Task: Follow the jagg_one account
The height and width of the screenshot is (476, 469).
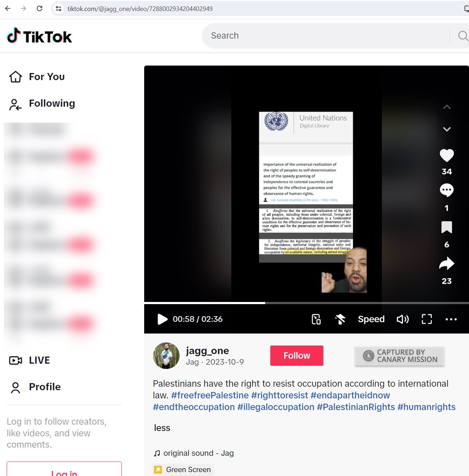Action: pyautogui.click(x=296, y=355)
